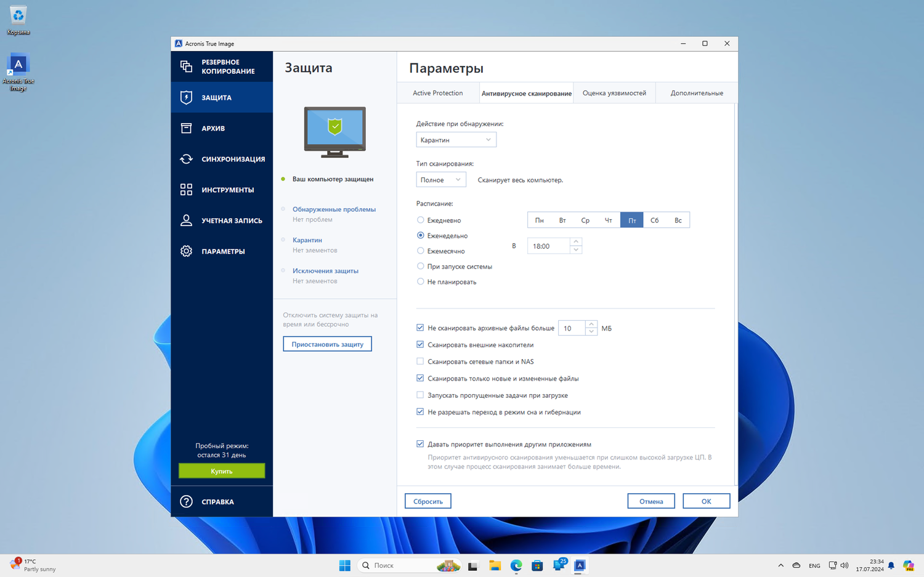
Task: Show hidden system tray icons
Action: tap(780, 565)
